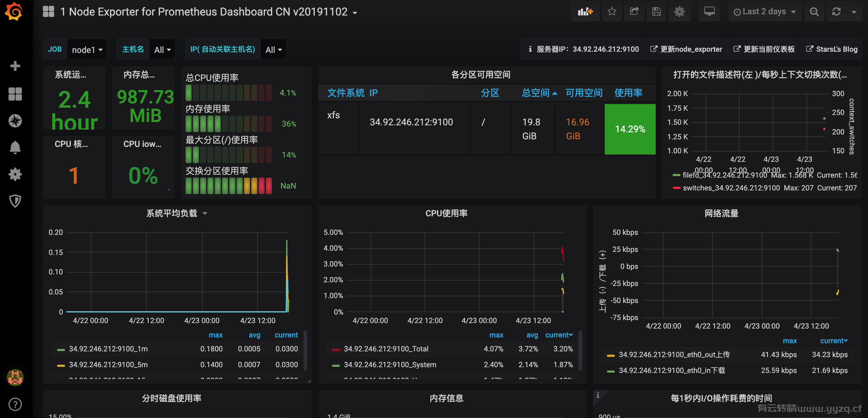This screenshot has height=418, width=868.
Task: Sort network legend by current
Action: 834,340
